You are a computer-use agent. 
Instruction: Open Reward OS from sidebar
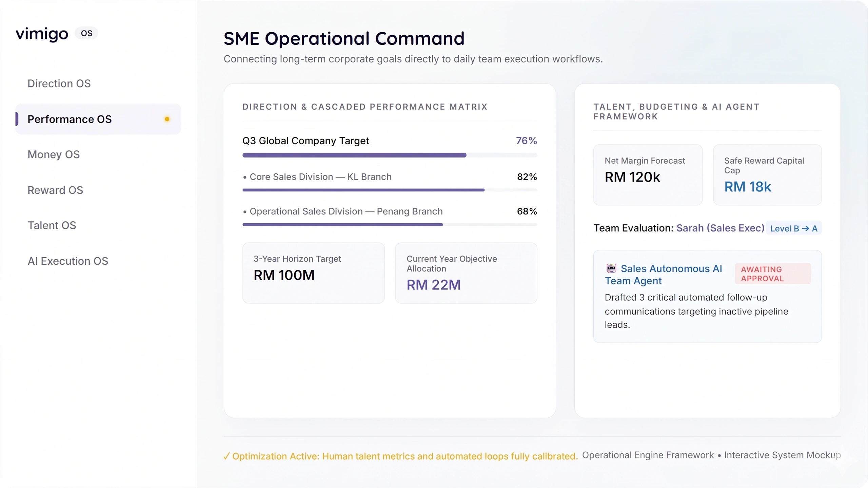55,190
